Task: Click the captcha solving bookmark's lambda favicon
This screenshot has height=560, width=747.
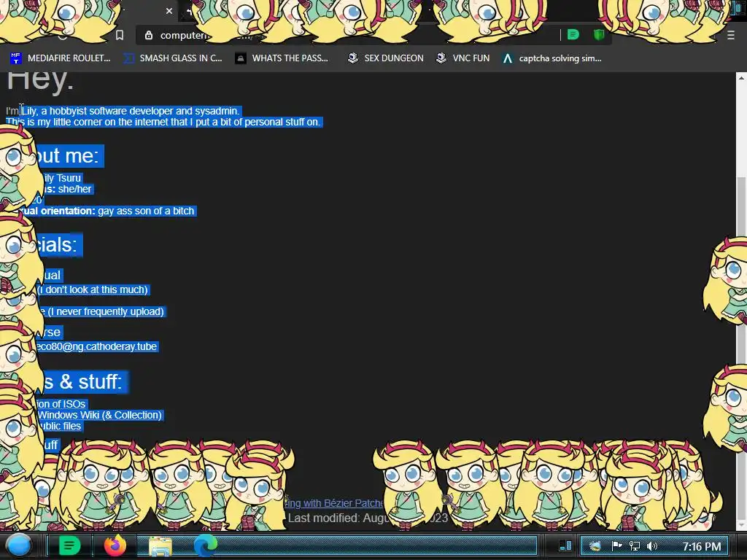Action: tap(508, 58)
